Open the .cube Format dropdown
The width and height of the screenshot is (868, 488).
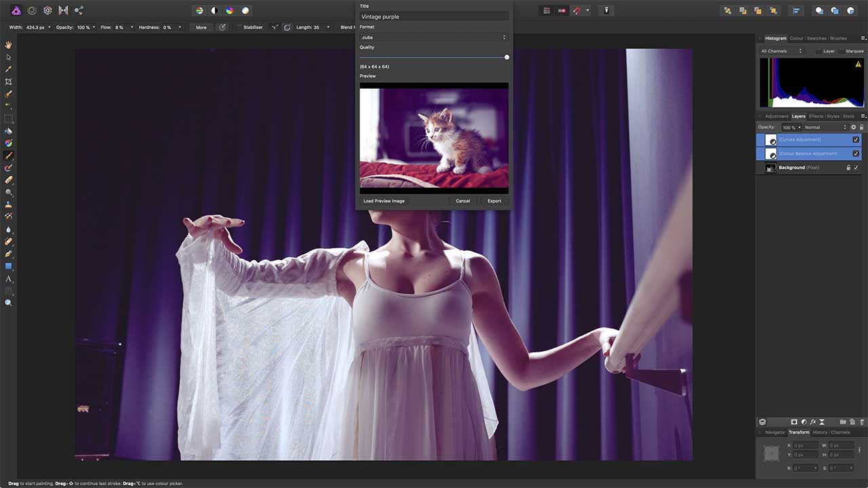433,37
